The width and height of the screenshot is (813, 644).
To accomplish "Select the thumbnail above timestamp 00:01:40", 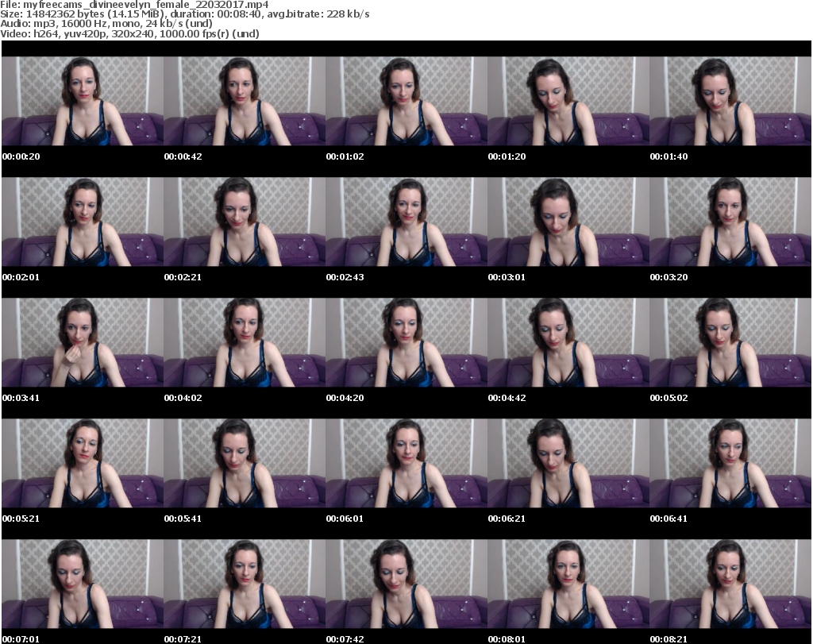I will tap(730, 101).
